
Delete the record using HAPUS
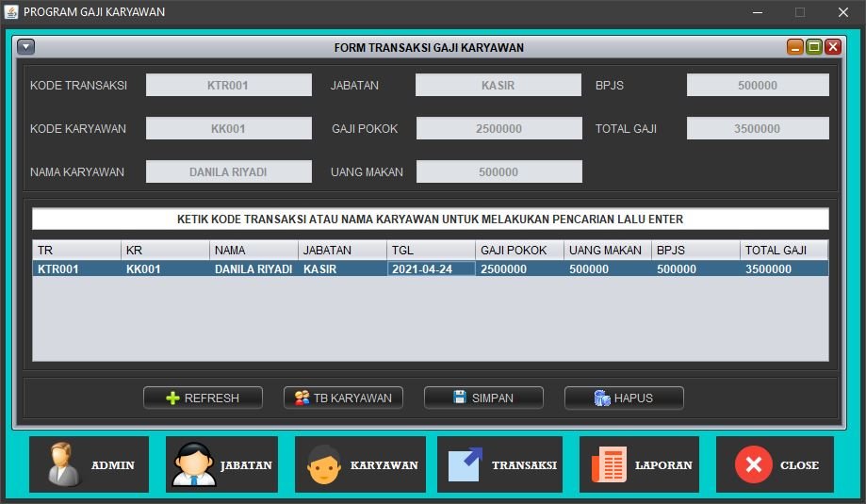click(x=624, y=398)
